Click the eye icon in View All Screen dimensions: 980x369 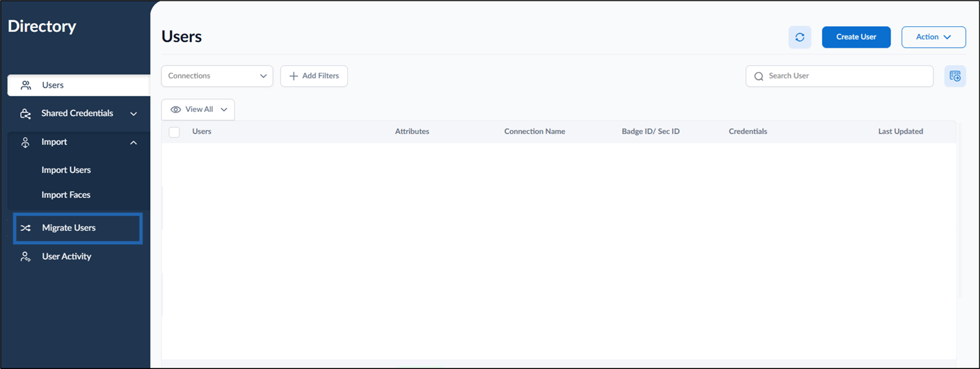coord(175,110)
